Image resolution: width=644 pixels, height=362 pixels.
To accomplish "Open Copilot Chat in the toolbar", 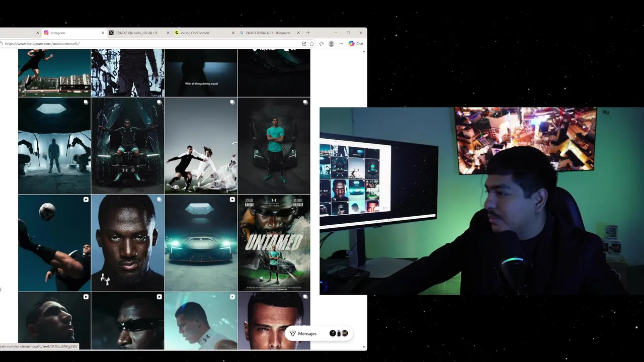I will pos(356,44).
